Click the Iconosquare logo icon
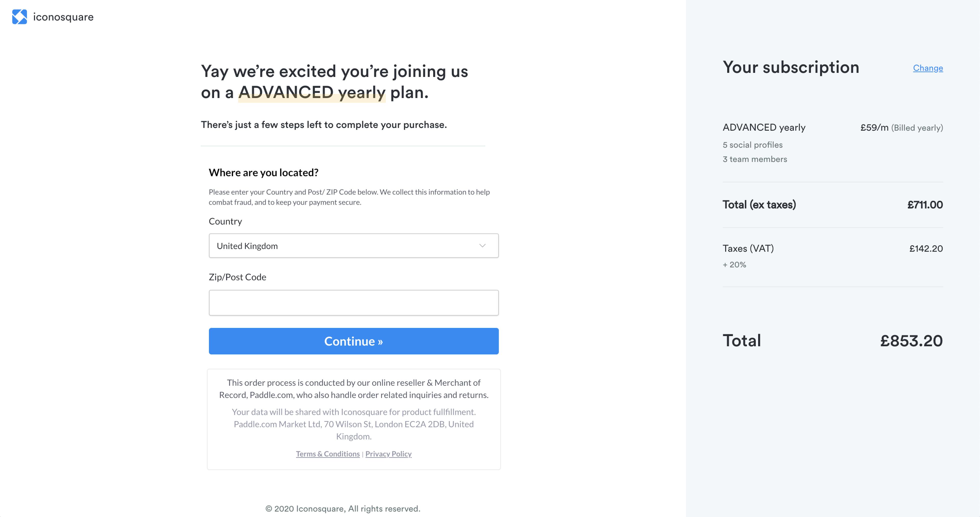The height and width of the screenshot is (517, 980). (19, 17)
